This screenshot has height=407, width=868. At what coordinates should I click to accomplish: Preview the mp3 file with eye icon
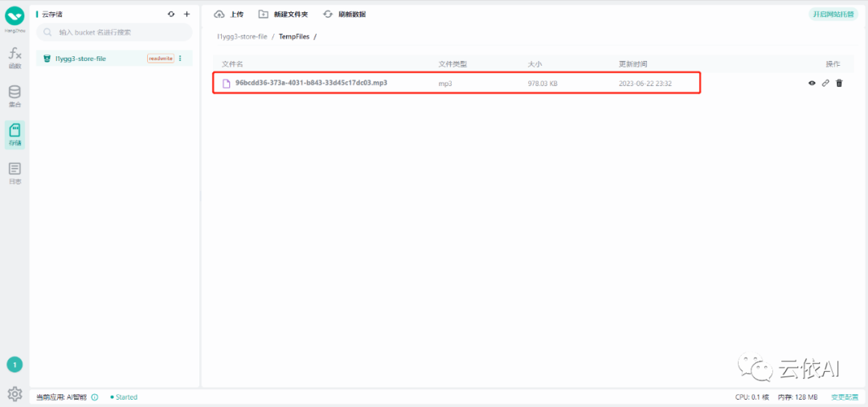click(812, 83)
